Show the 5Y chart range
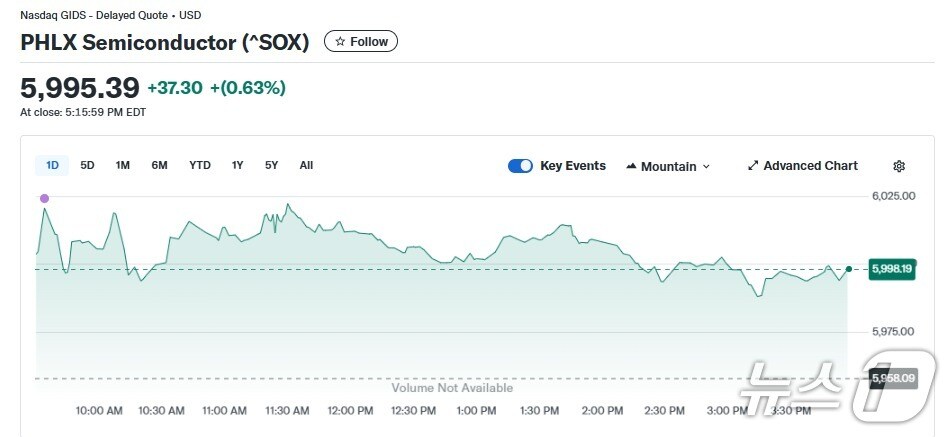The width and height of the screenshot is (951, 437). tap(271, 165)
